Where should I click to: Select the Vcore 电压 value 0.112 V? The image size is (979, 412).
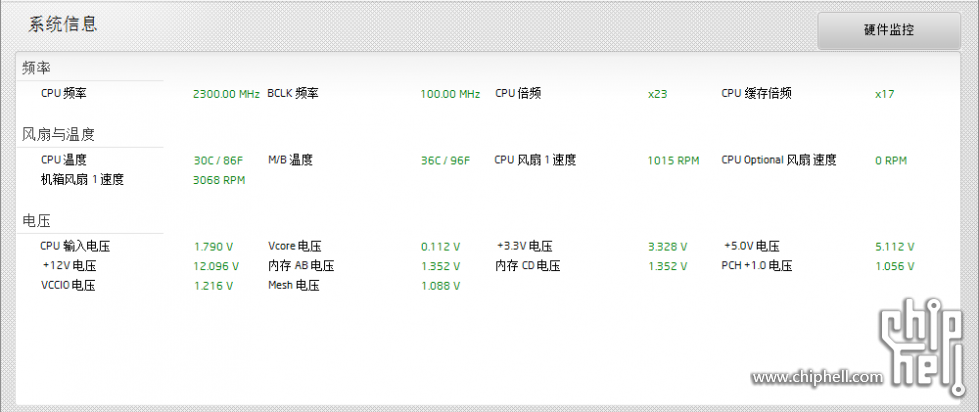(x=441, y=247)
